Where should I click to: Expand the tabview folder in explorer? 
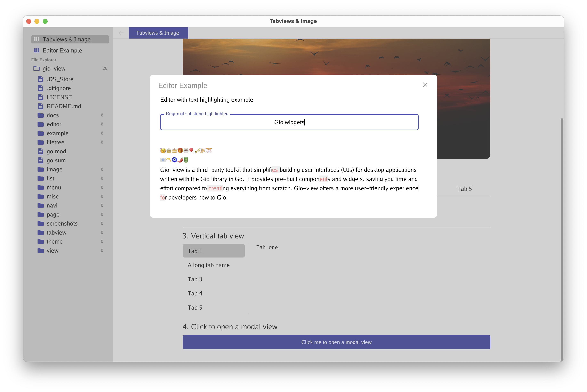pyautogui.click(x=57, y=232)
